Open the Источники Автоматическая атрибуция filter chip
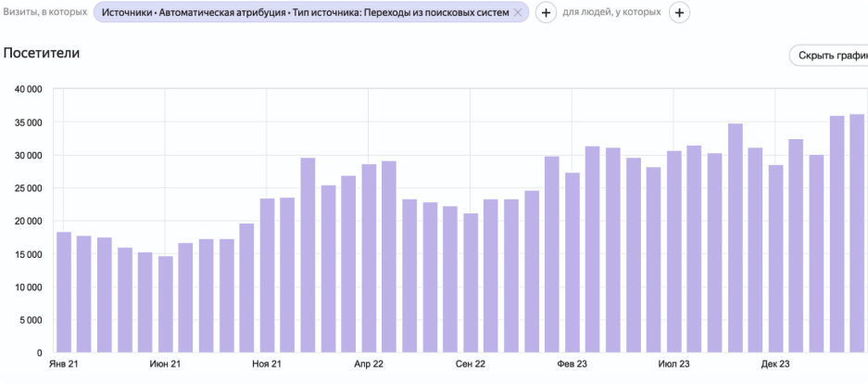Screen dimensions: 868x384 point(311,12)
